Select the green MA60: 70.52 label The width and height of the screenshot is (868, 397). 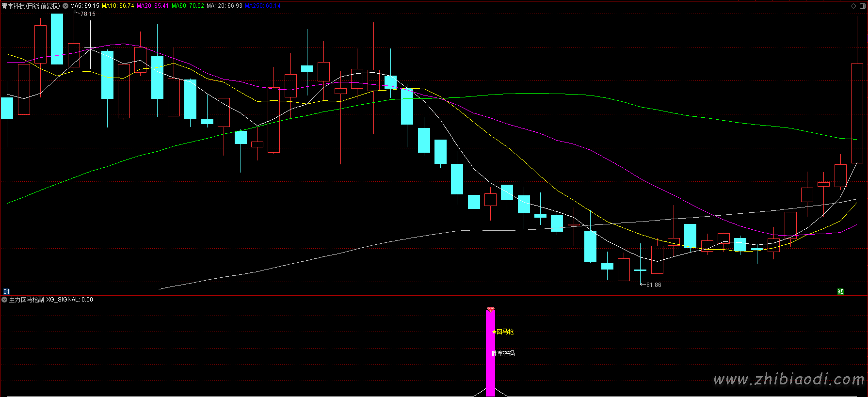point(188,6)
